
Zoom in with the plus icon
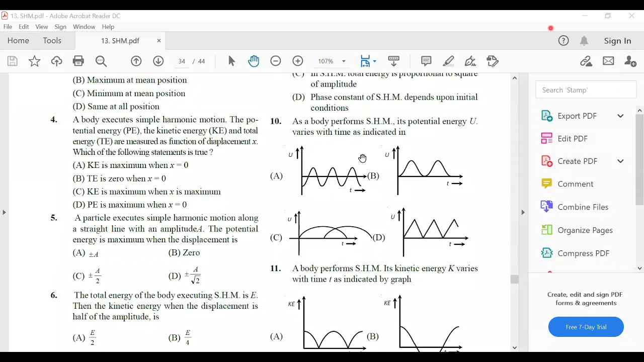coord(298,61)
